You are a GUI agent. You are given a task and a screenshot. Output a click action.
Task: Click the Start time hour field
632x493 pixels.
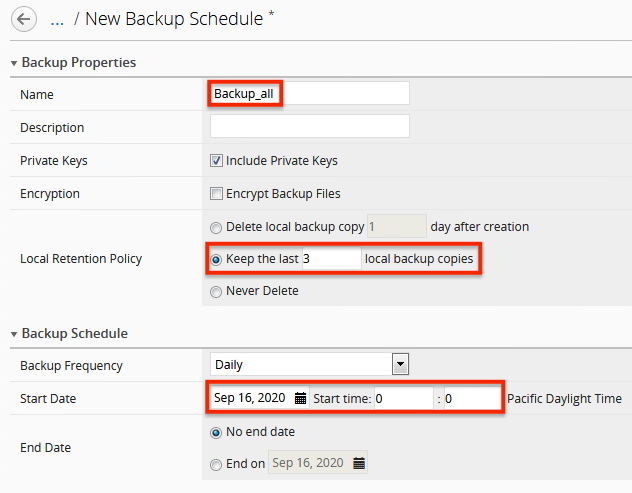pos(403,398)
